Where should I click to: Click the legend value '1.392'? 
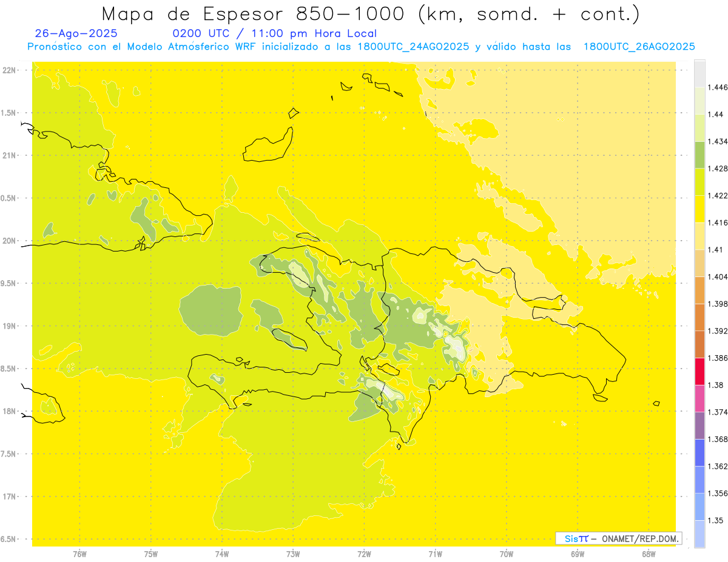(x=719, y=331)
